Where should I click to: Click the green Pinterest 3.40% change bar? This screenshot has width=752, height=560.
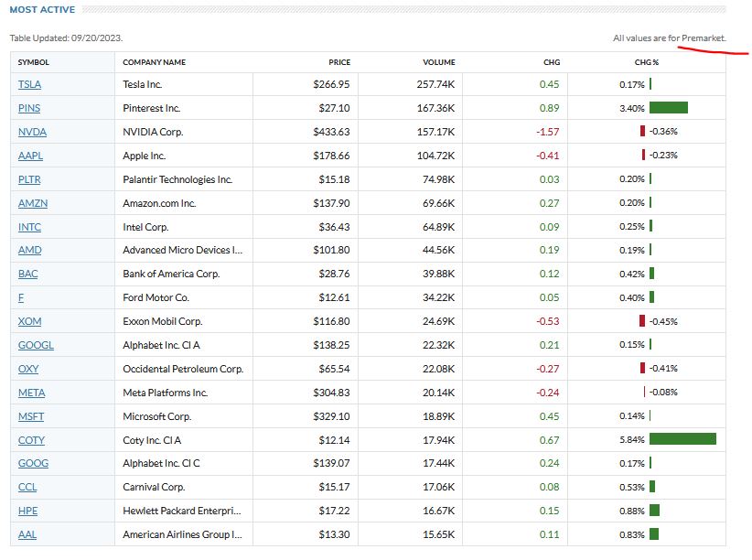tap(668, 108)
